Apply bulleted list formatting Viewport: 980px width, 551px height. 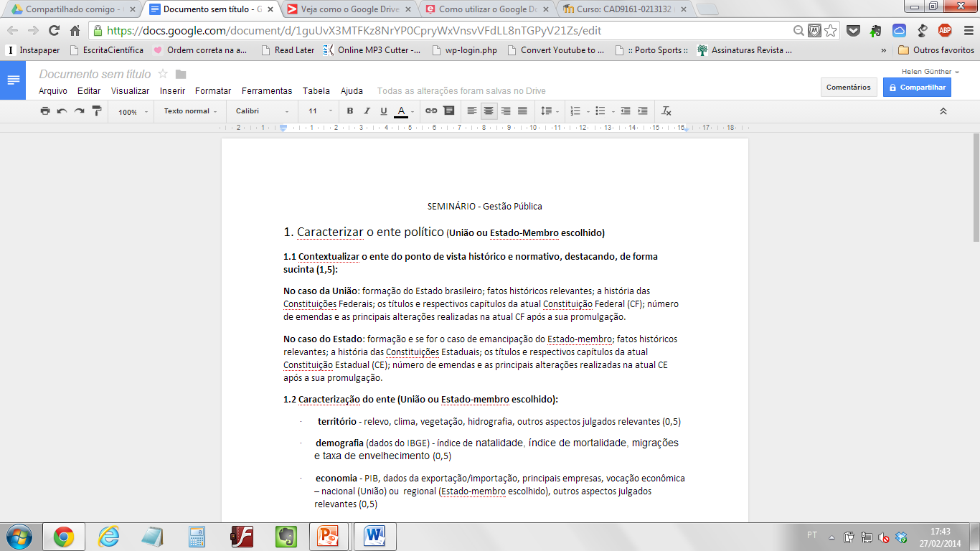click(x=600, y=111)
